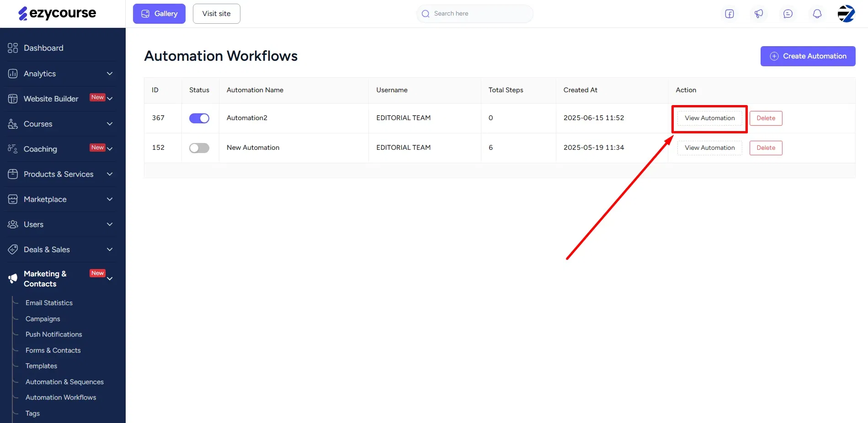Expand the Courses menu chevron
This screenshot has height=423, width=868.
click(110, 124)
